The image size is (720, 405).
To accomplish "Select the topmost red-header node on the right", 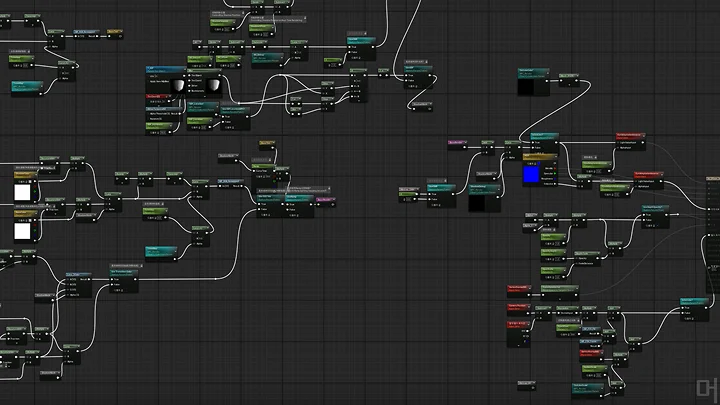I will (x=628, y=135).
